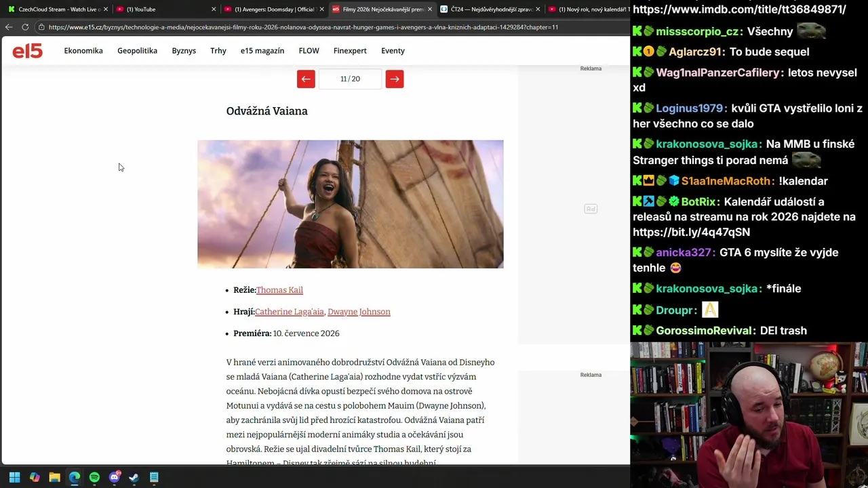Open the Ekonomika section
Screen dimensions: 868x488
pyautogui.click(x=83, y=51)
